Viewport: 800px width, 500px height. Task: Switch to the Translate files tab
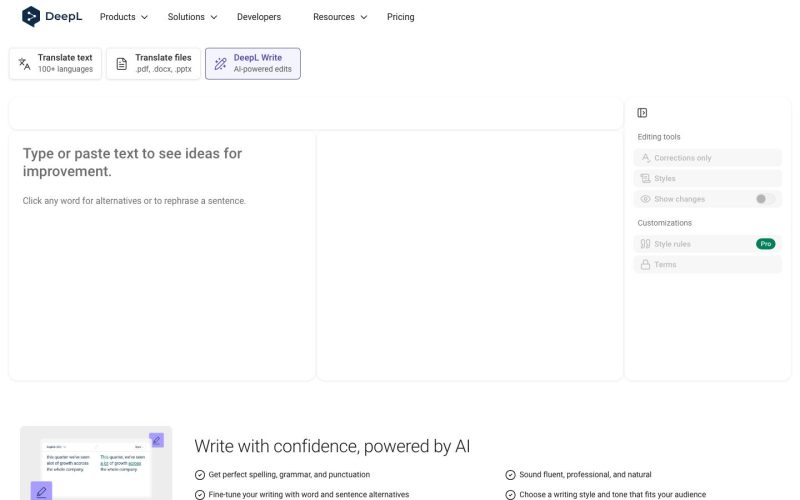153,64
